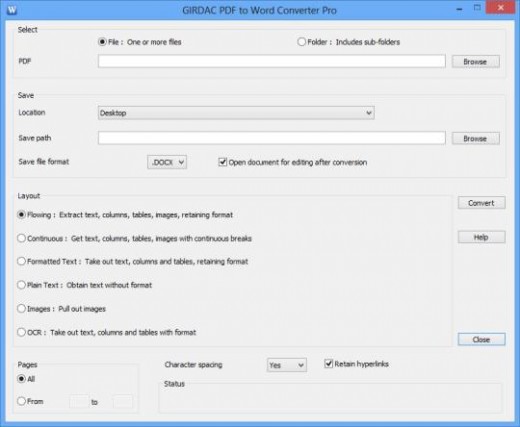This screenshot has width=520, height=427.
Task: Click the GIRDAC app icon in title bar
Action: coord(12,10)
